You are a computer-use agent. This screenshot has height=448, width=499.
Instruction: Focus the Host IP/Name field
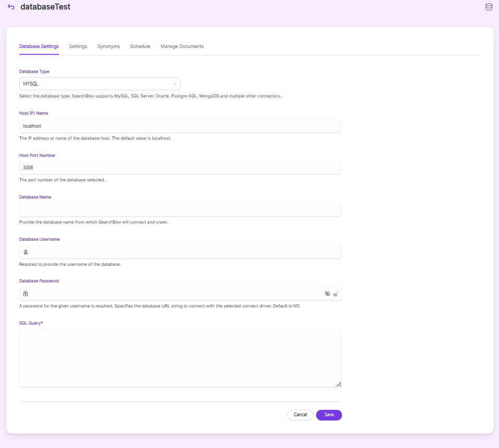point(180,126)
